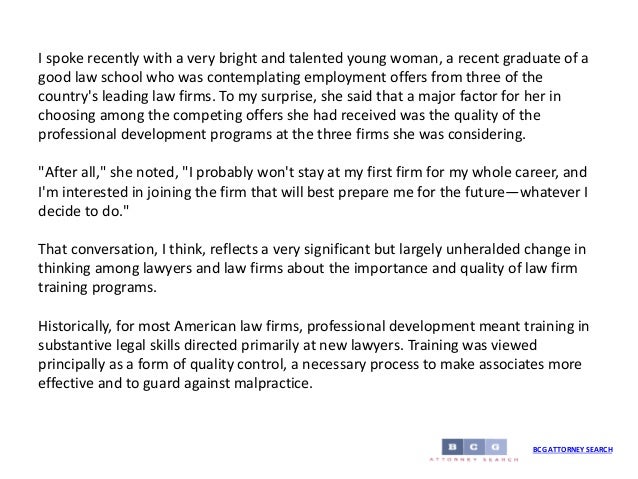
Task: Click the B block in logo
Action: click(x=452, y=447)
